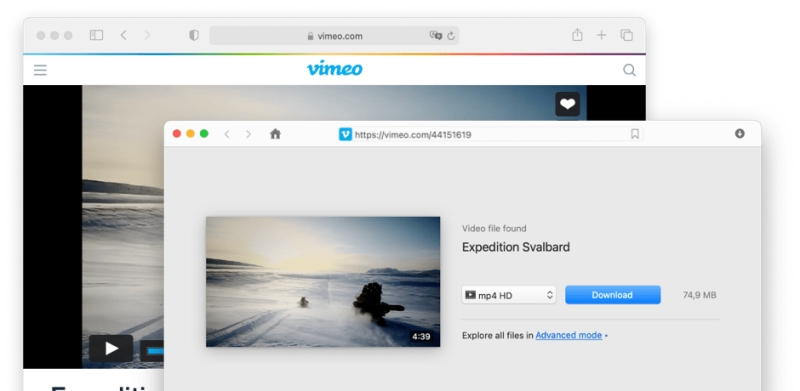Click the privacy shield icon in Safari
800x391 pixels.
(x=194, y=35)
